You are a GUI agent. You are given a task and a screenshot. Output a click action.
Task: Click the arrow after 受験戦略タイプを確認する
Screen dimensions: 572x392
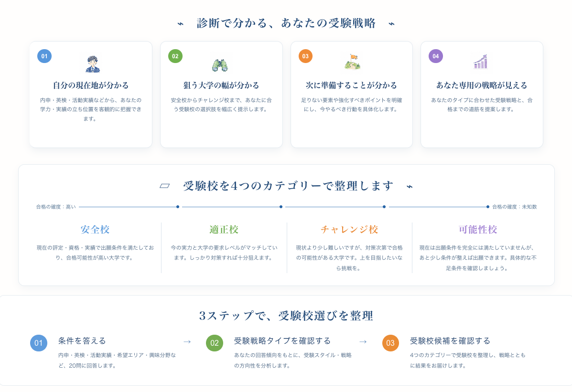point(363,342)
